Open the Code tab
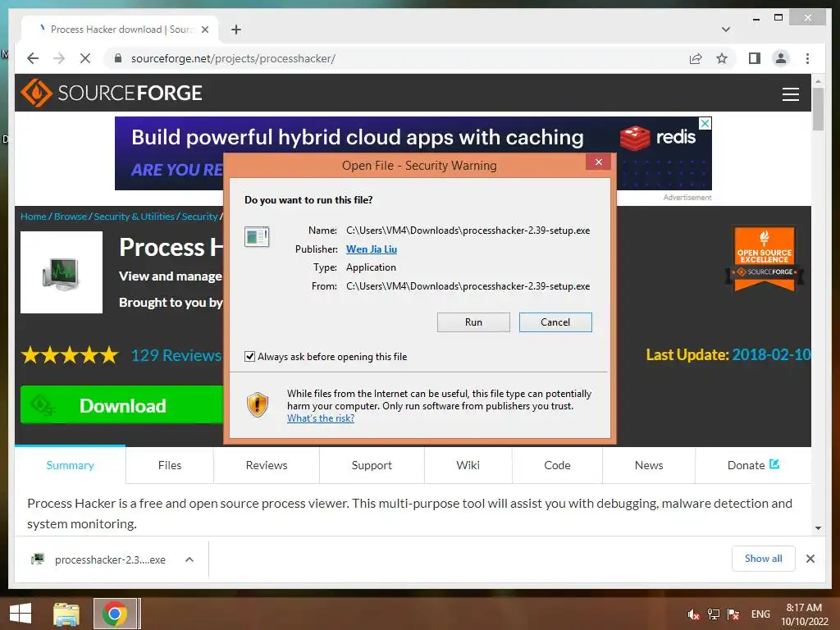 coord(557,465)
